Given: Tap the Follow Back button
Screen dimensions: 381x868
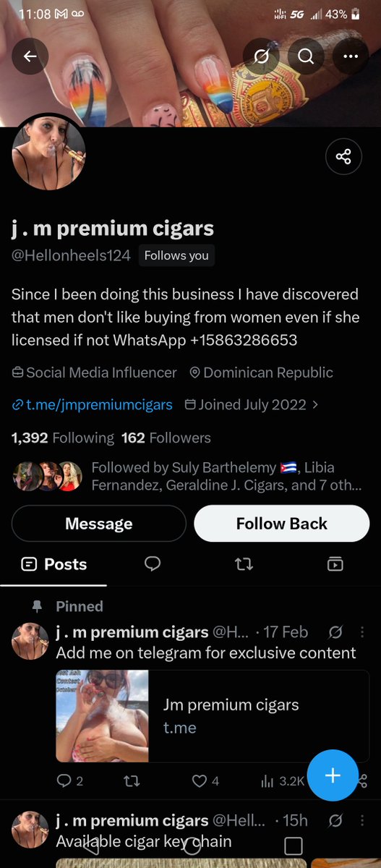Looking at the screenshot, I should (282, 524).
